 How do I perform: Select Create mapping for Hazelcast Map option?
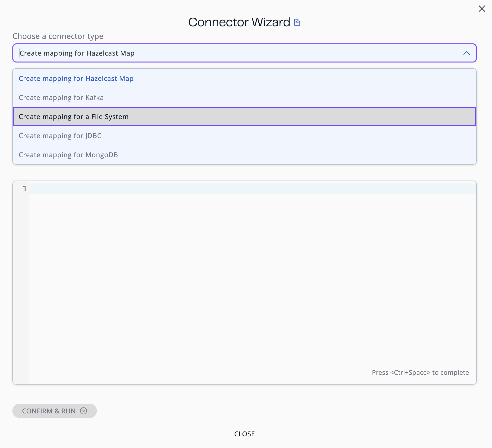[76, 78]
